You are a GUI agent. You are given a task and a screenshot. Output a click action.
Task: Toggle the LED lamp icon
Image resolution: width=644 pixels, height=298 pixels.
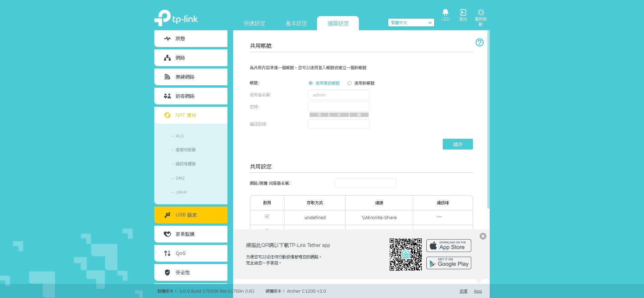[445, 12]
